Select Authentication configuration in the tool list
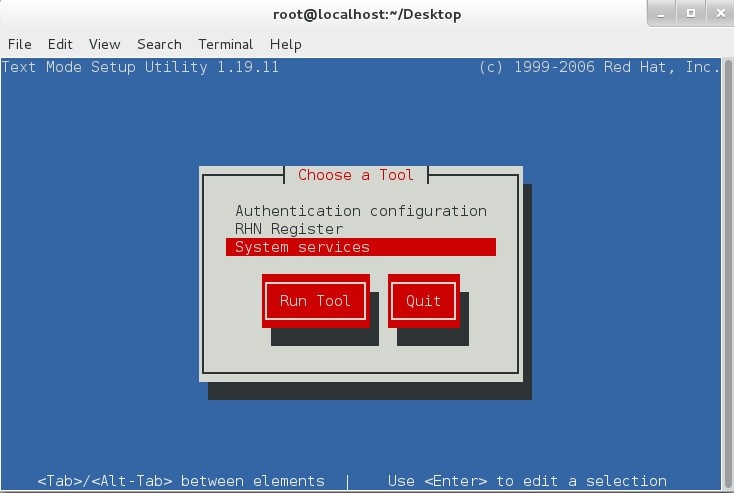The image size is (734, 493). coord(360,211)
